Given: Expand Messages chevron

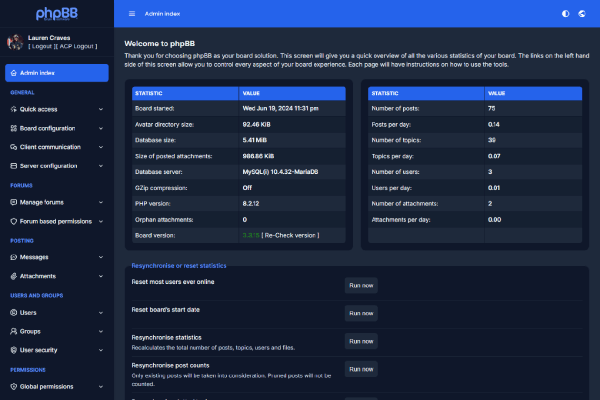Looking at the screenshot, I should coord(101,257).
